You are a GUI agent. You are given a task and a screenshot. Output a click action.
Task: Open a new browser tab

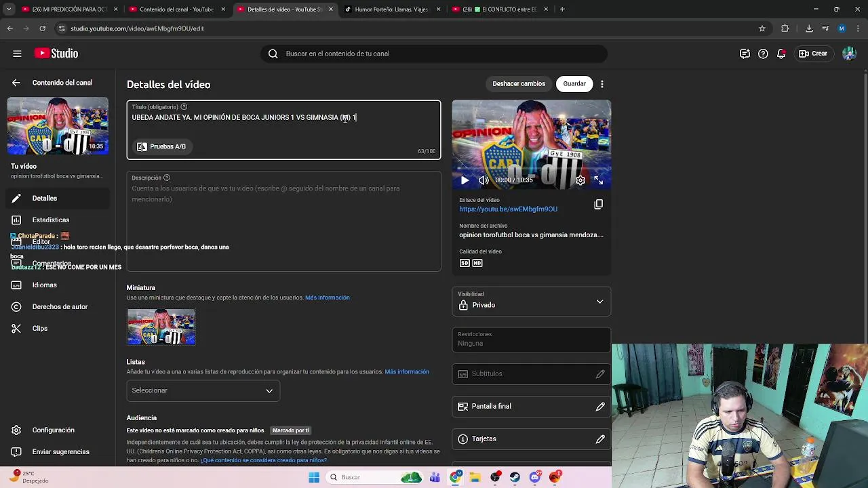pyautogui.click(x=562, y=9)
